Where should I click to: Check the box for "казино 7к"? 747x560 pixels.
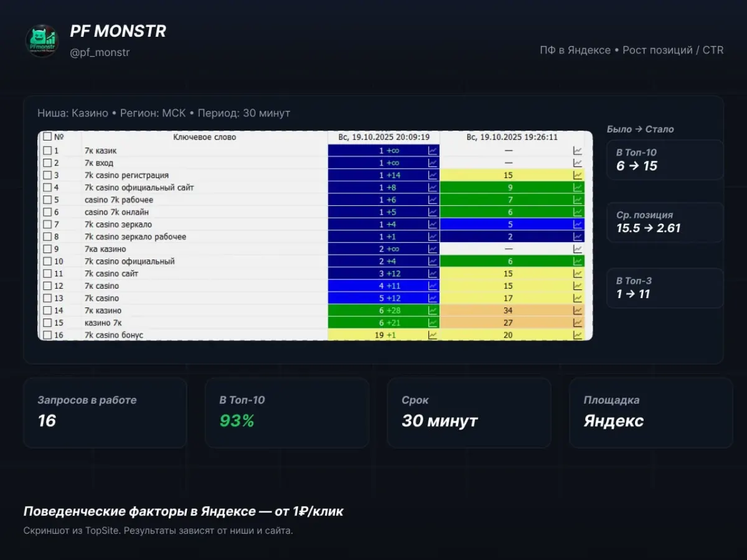click(47, 323)
